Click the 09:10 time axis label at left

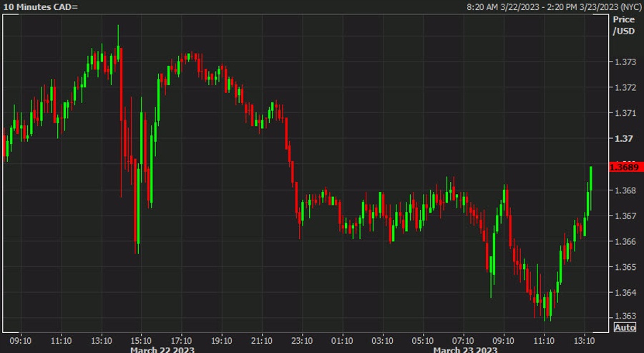click(21, 341)
